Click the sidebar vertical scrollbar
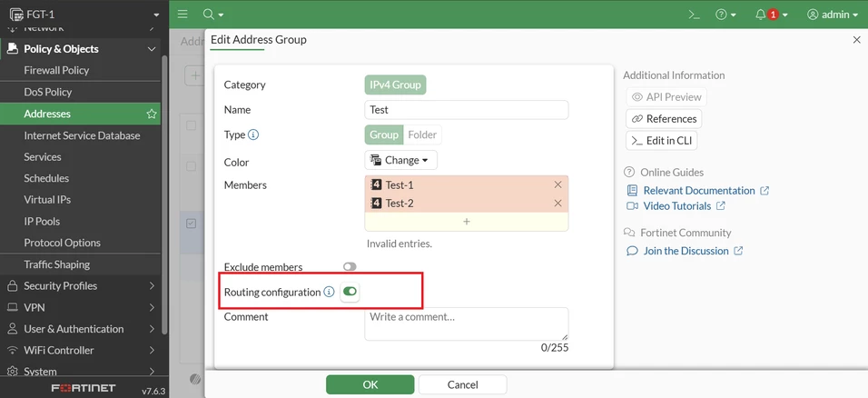 click(x=164, y=194)
